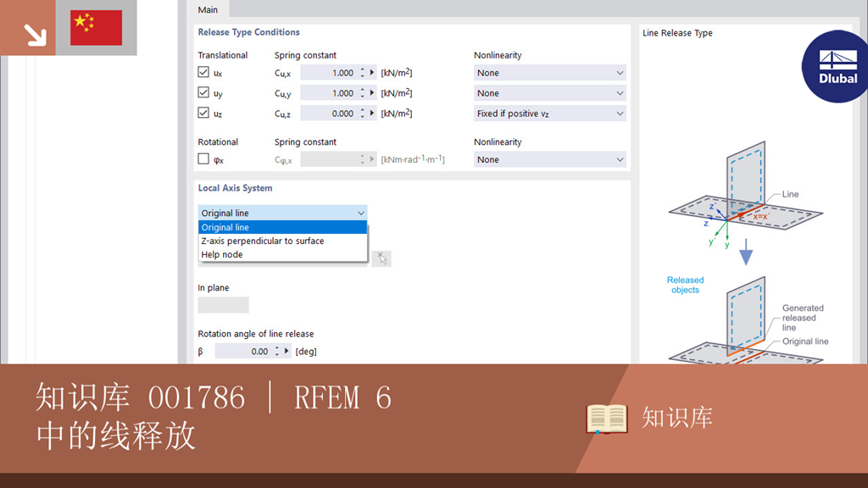Click the Cu,x spinner arrows

tap(363, 73)
